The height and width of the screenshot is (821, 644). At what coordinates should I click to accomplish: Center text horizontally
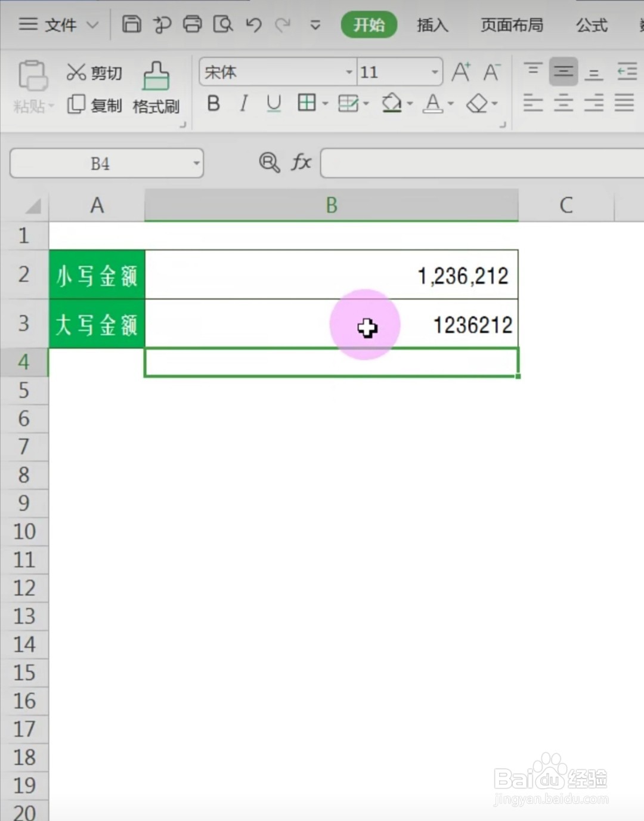pyautogui.click(x=563, y=103)
